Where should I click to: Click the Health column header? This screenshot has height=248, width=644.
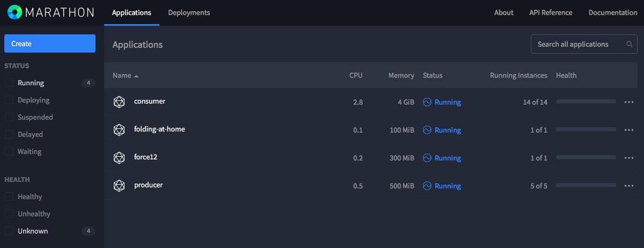566,75
